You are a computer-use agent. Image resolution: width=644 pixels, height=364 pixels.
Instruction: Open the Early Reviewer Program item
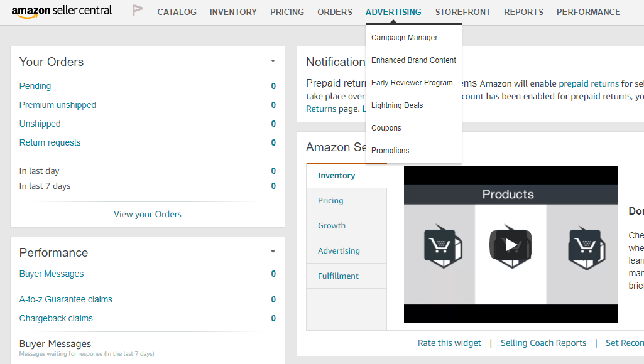412,83
